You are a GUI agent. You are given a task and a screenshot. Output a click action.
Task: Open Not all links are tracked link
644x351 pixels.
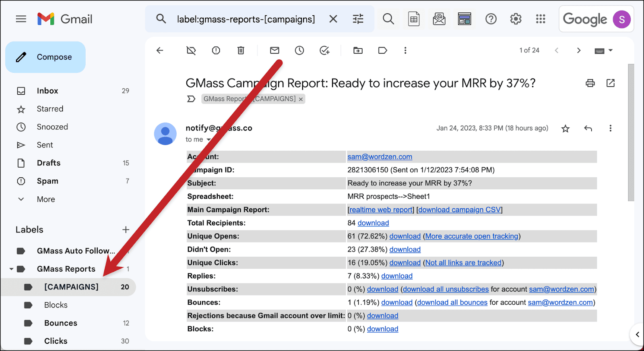point(463,263)
